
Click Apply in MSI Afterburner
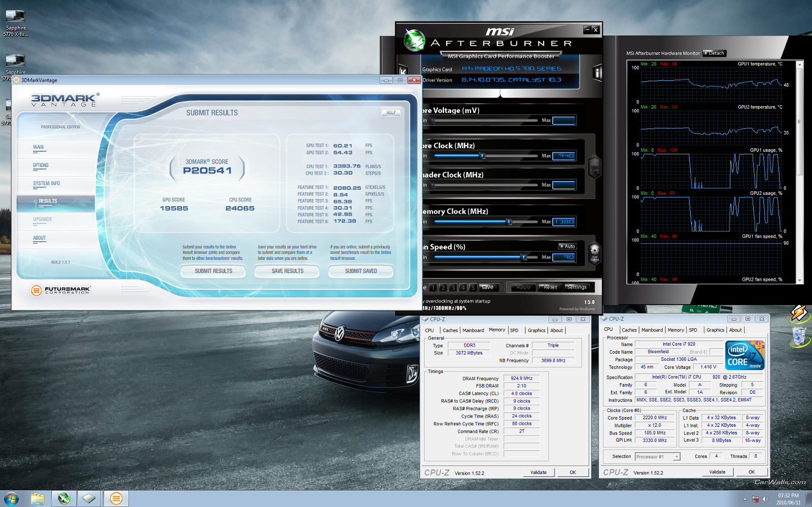(523, 287)
